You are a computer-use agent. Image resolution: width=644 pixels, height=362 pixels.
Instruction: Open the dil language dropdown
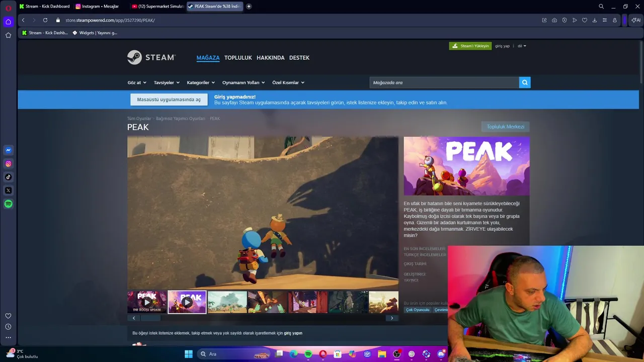click(522, 46)
